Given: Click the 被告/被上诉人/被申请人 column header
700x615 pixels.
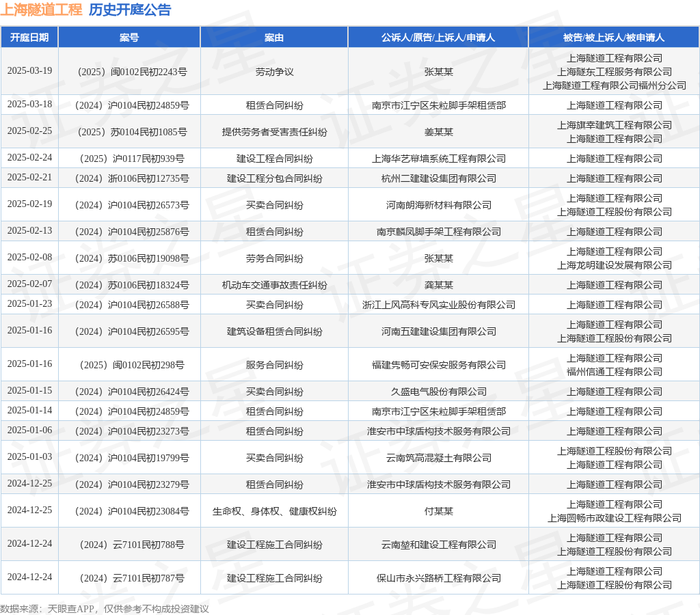Looking at the screenshot, I should pyautogui.click(x=614, y=38).
